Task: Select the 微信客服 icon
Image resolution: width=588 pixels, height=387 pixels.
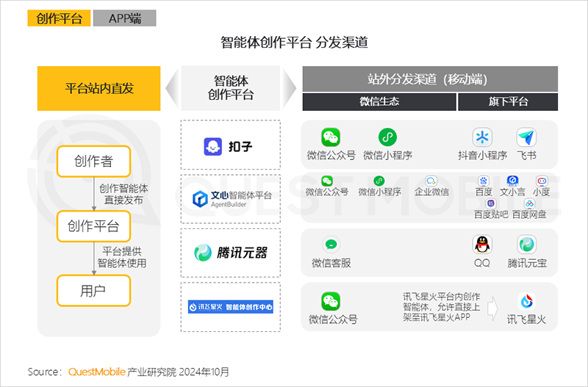Action: click(331, 245)
